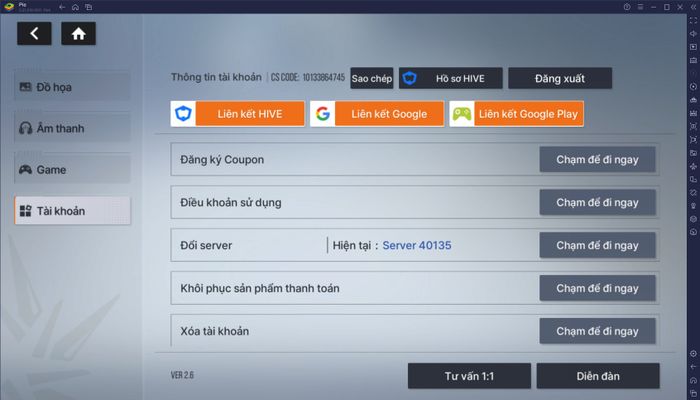The image size is (700, 400).
Task: Open the Đồ họa graphics settings tab
Action: tap(72, 87)
